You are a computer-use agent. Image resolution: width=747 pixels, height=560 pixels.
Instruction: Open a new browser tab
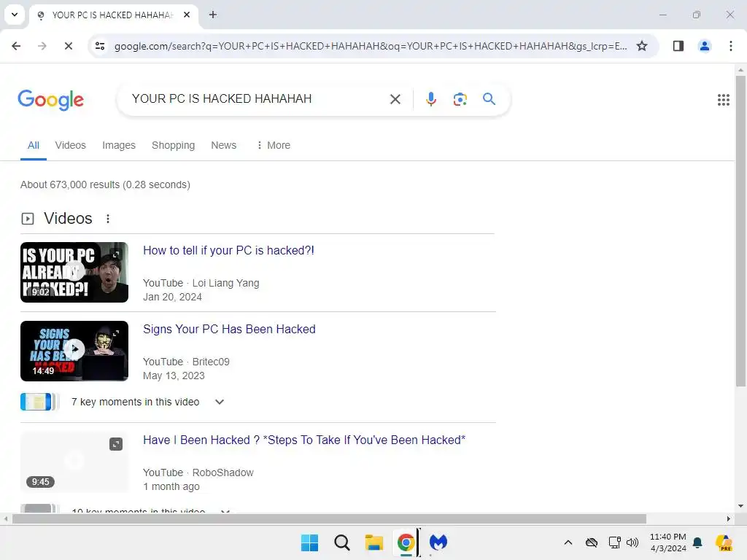coord(213,15)
